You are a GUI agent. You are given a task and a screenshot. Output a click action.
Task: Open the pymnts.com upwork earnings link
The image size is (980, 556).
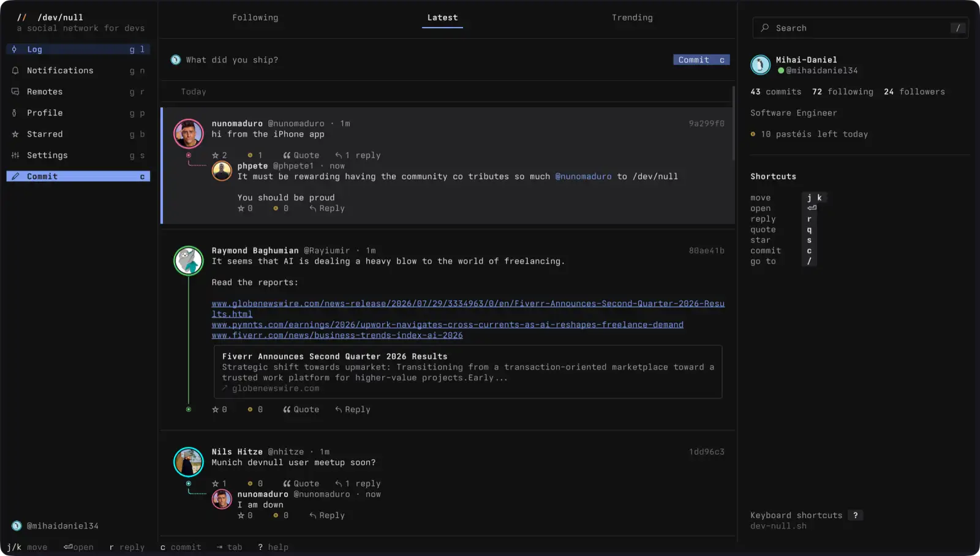447,325
